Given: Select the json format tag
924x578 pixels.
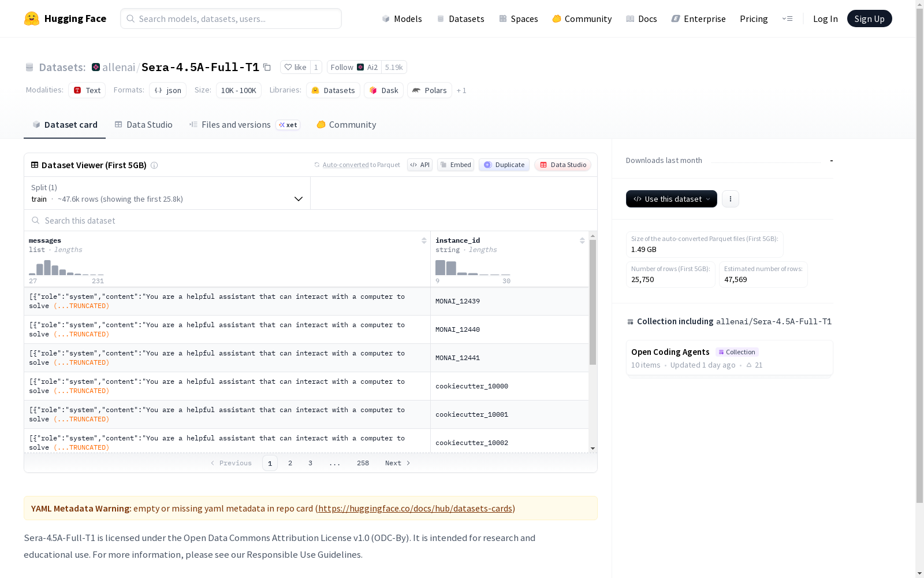Looking at the screenshot, I should click(168, 90).
